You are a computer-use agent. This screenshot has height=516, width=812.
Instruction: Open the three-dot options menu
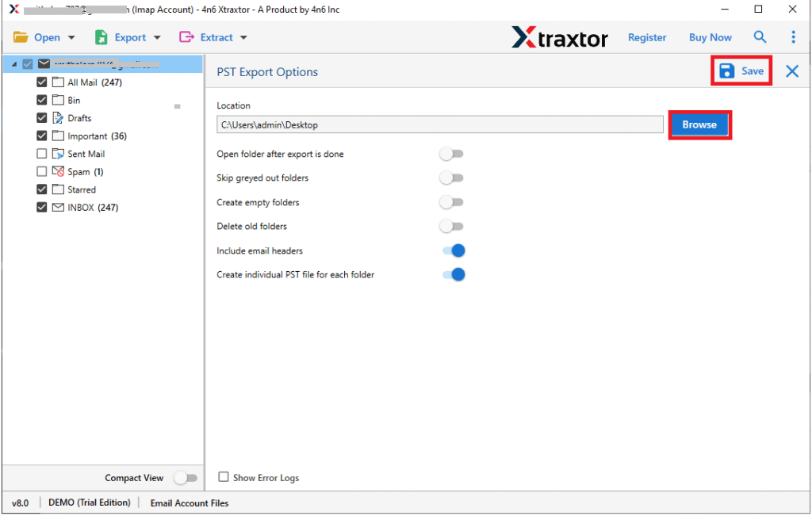coord(794,36)
